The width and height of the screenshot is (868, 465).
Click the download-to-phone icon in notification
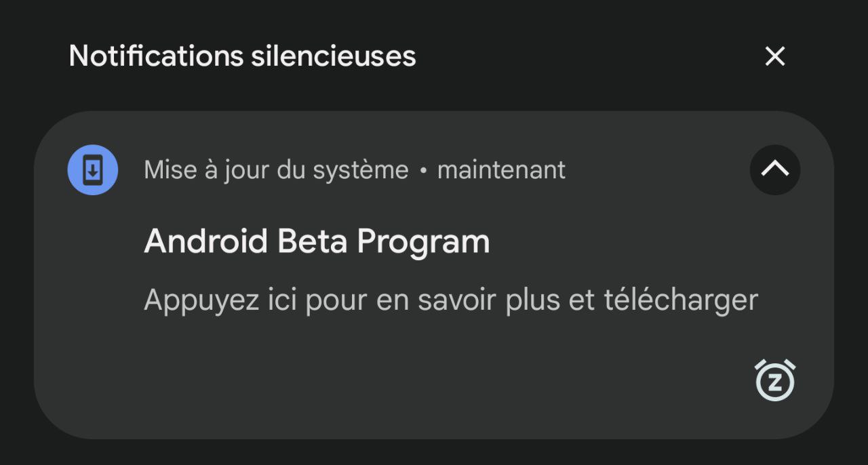(x=93, y=170)
